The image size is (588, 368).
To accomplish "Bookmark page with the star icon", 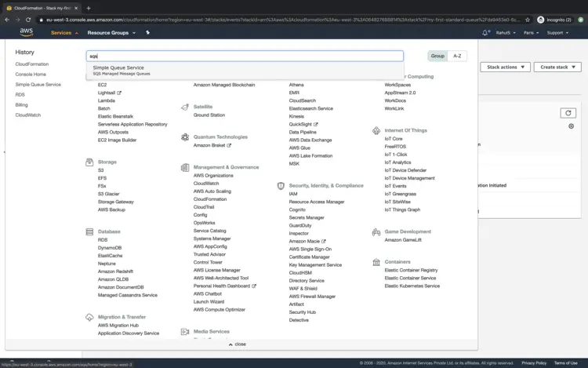I will [528, 20].
